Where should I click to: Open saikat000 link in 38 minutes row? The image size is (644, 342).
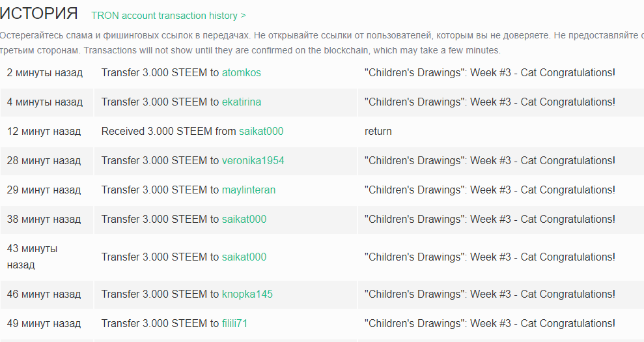244,219
